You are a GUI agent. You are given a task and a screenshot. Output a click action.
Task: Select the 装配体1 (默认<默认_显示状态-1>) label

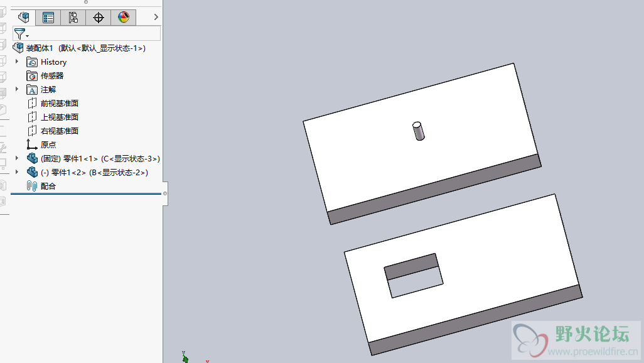[x=86, y=48]
